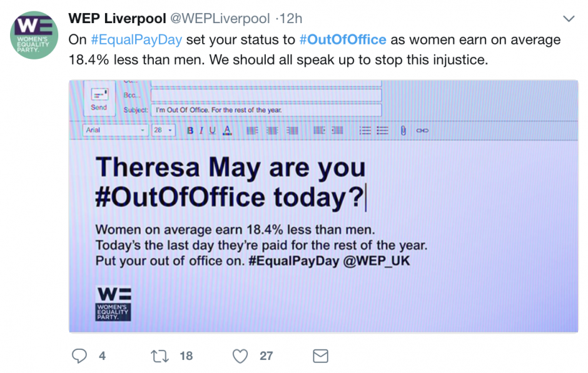
Task: Like the tweet with the heart icon
Action: coord(240,355)
